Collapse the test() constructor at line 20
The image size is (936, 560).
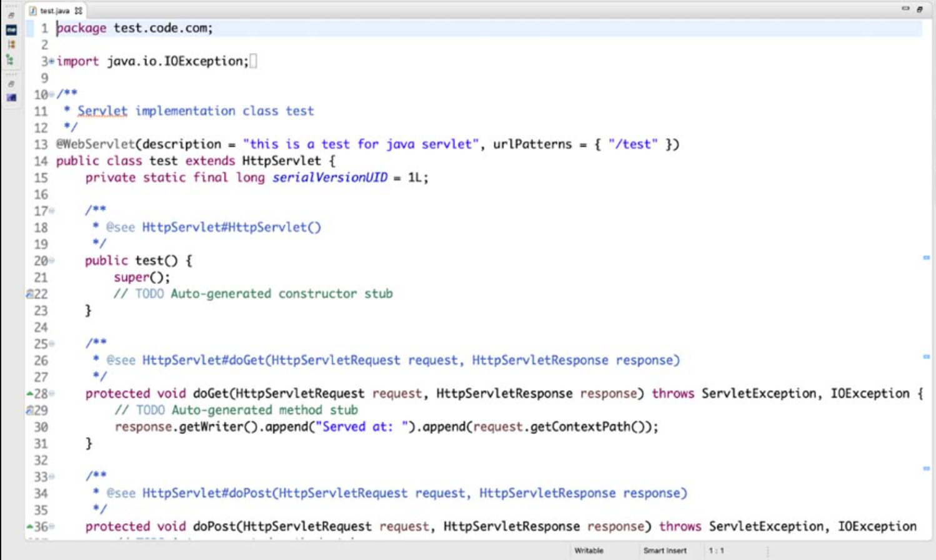pos(52,261)
